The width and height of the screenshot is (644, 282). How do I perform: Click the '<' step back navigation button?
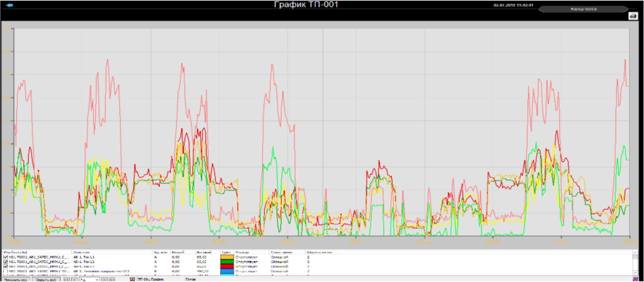tap(74, 280)
